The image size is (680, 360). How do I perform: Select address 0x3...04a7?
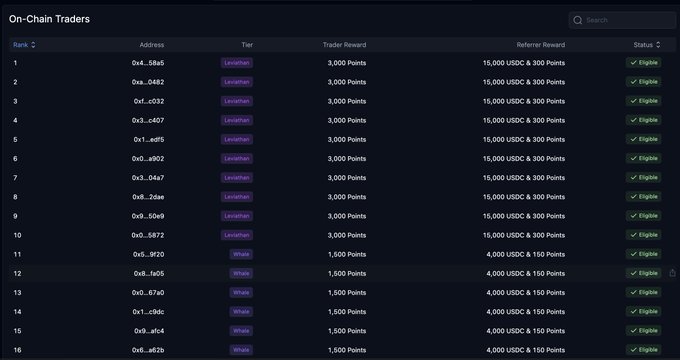(x=148, y=177)
